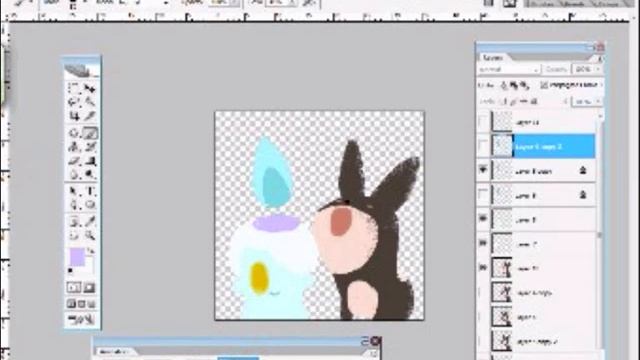Hide the layer just below the highlighted layer
The width and height of the screenshot is (640, 360).
pyautogui.click(x=483, y=170)
